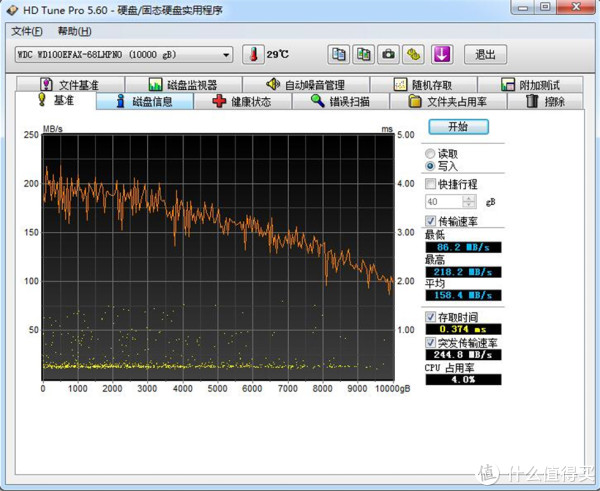The image size is (600, 491).
Task: Click the copy screenshot to clipboard icon
Action: click(363, 54)
